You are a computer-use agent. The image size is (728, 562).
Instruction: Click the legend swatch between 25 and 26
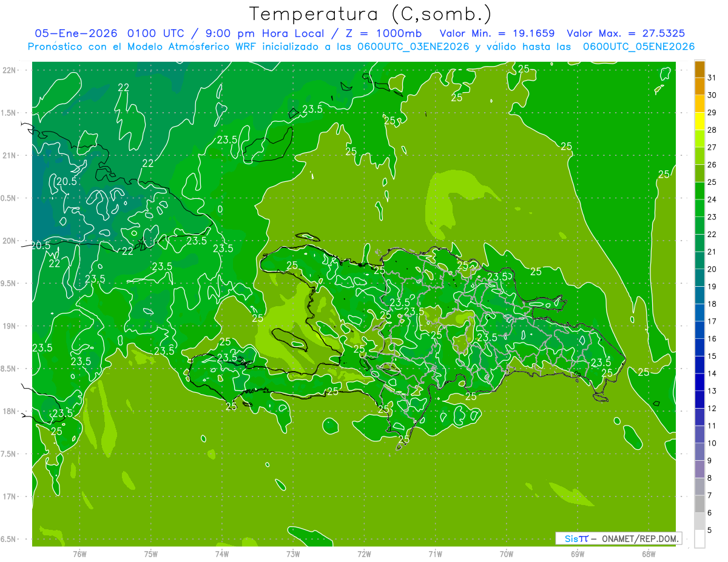point(699,173)
